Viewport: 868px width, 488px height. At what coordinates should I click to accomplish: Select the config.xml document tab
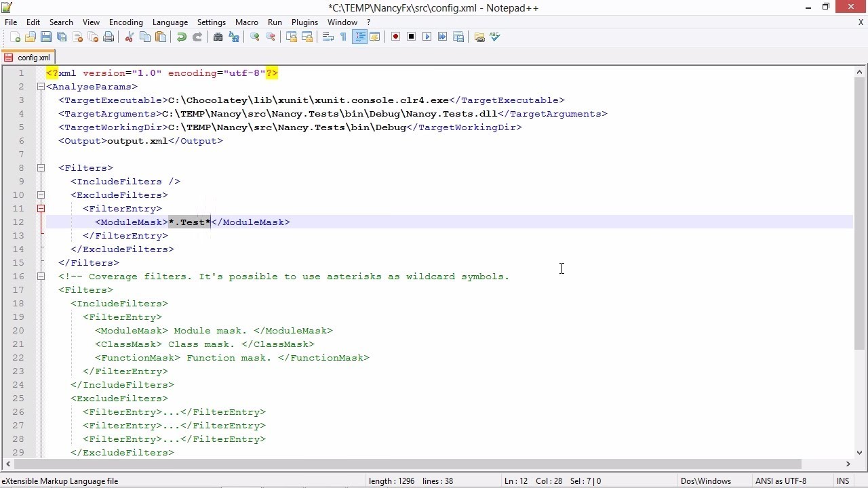(28, 58)
